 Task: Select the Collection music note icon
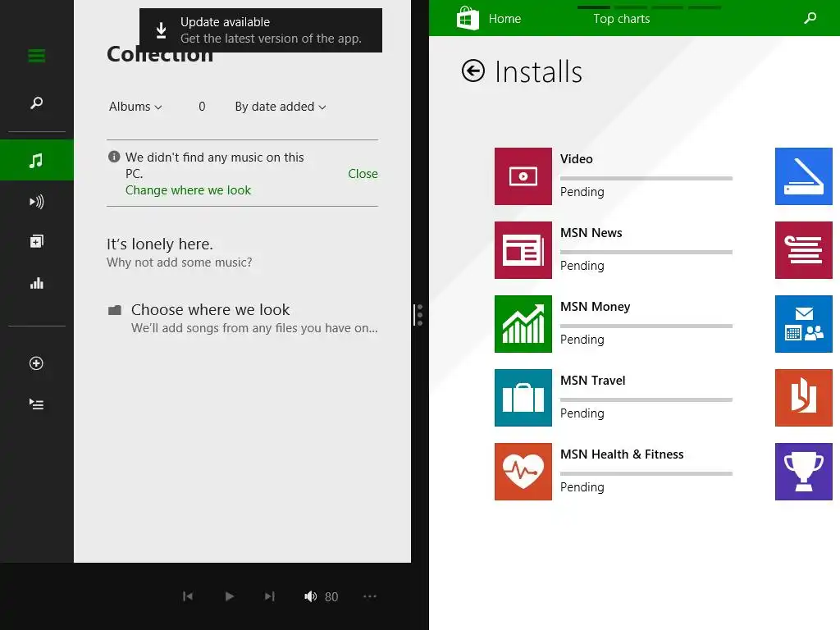point(36,160)
